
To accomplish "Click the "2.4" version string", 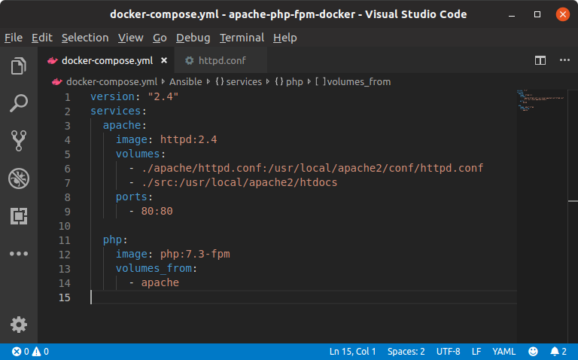I will pyautogui.click(x=163, y=97).
